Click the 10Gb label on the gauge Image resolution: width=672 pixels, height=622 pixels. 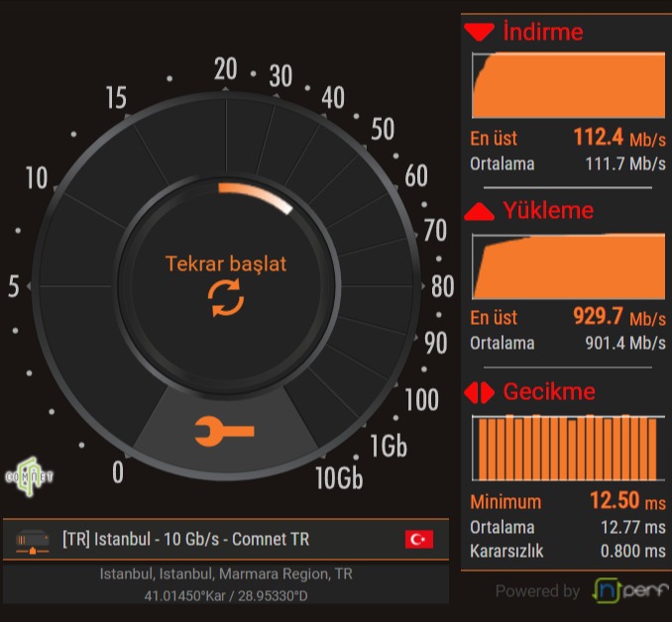coord(339,478)
